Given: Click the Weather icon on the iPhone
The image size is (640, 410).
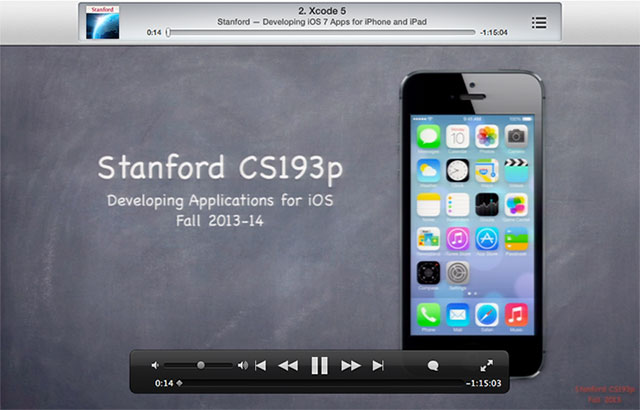Looking at the screenshot, I should point(428,171).
